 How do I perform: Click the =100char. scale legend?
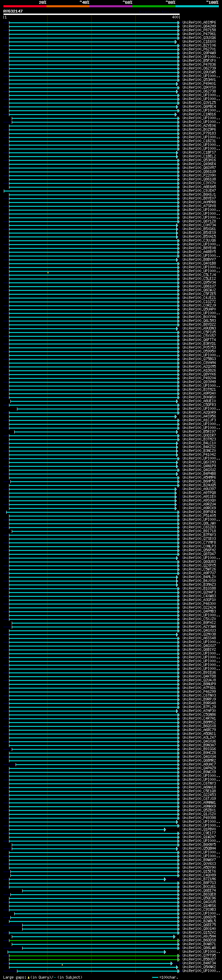click(165, 977)
